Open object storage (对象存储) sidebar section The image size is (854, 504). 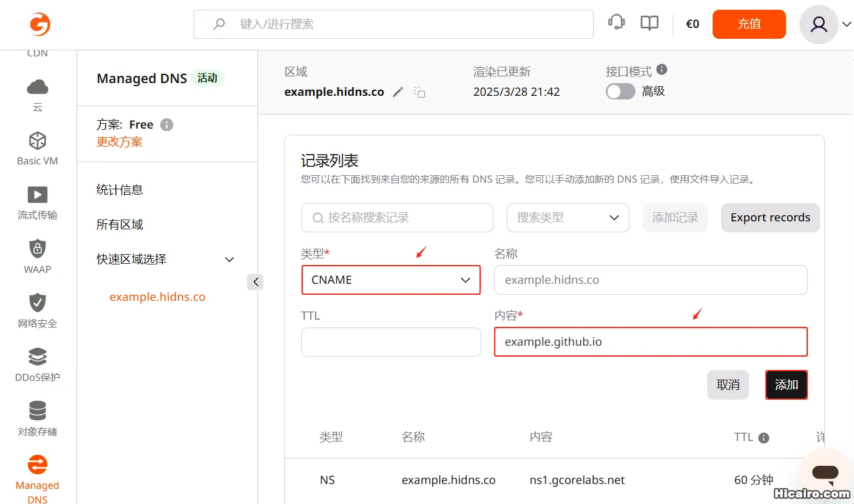[38, 418]
